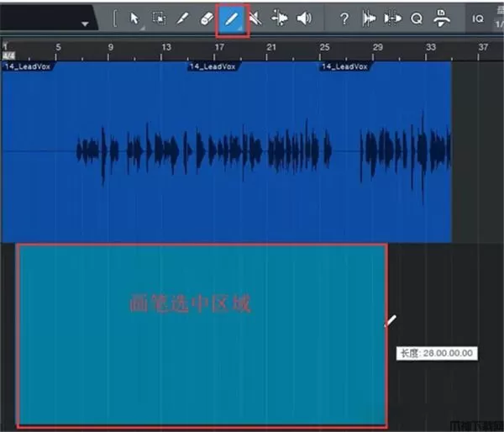Screen dimensions: 504x432
Task: Open the dropdown arrow at top-left
Action: (85, 24)
